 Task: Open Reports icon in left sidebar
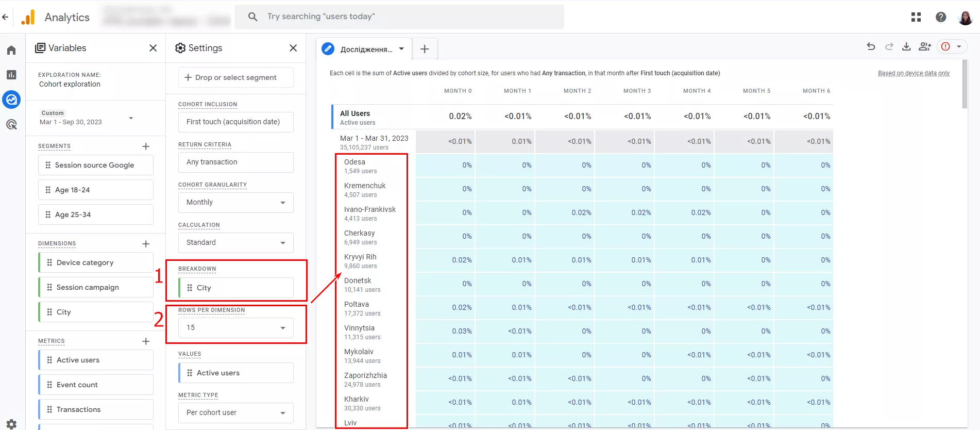11,75
